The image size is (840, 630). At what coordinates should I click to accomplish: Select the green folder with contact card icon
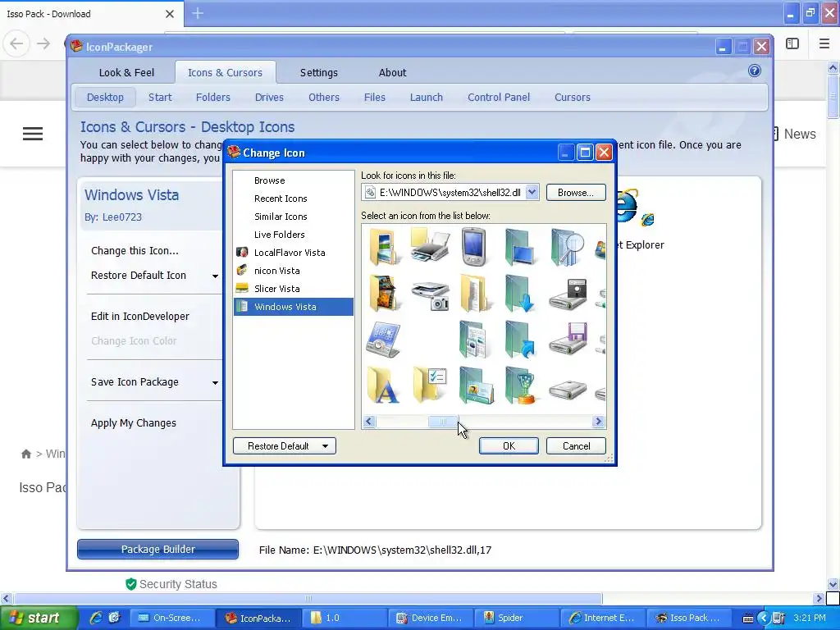(477, 386)
